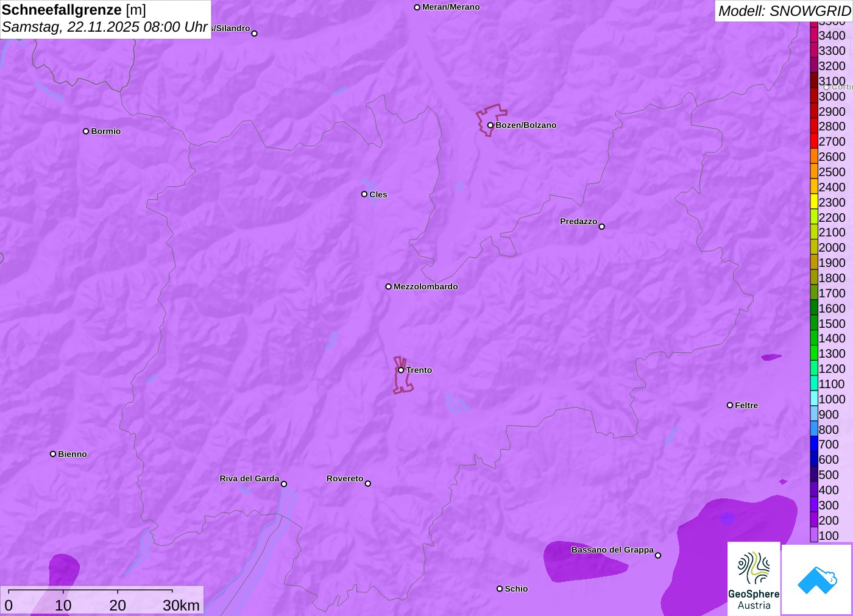Click the Rovereto location marker circle
Screen dimensions: 853x616
[x=368, y=484]
